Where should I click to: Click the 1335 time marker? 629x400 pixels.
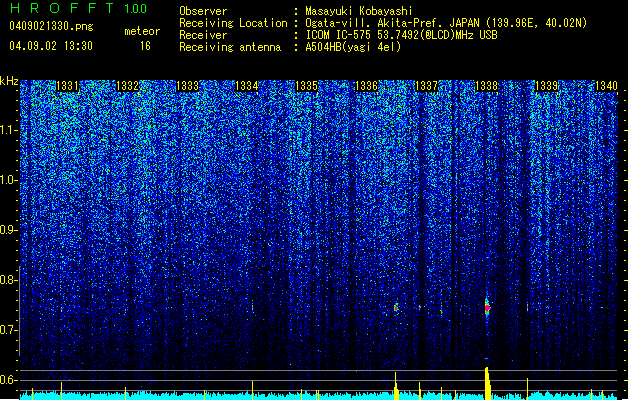(x=306, y=86)
